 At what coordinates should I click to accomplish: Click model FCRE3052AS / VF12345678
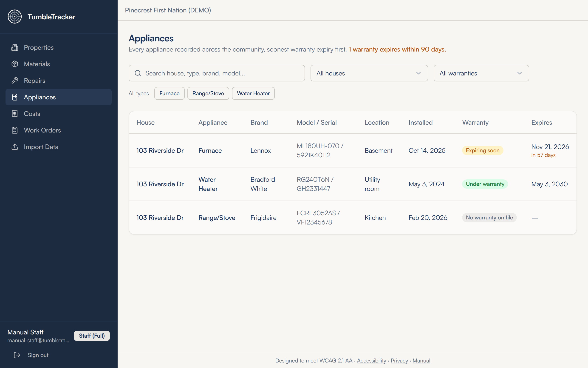[318, 218]
